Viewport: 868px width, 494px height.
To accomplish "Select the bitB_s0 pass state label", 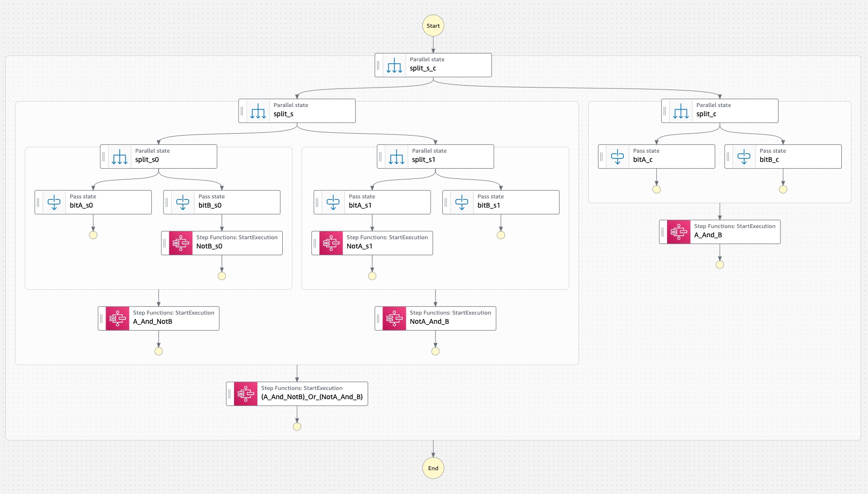I will (210, 206).
